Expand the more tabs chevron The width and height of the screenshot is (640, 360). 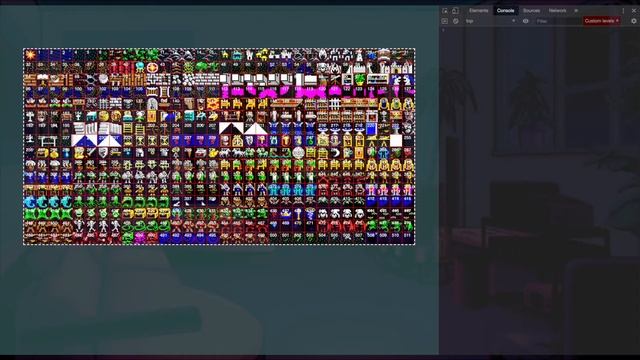(576, 11)
